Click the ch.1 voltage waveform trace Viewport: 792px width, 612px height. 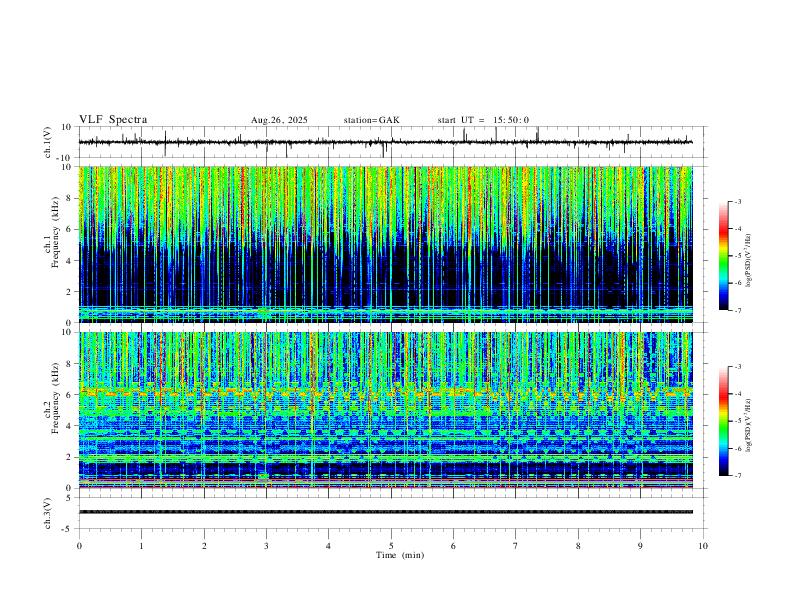pyautogui.click(x=386, y=142)
